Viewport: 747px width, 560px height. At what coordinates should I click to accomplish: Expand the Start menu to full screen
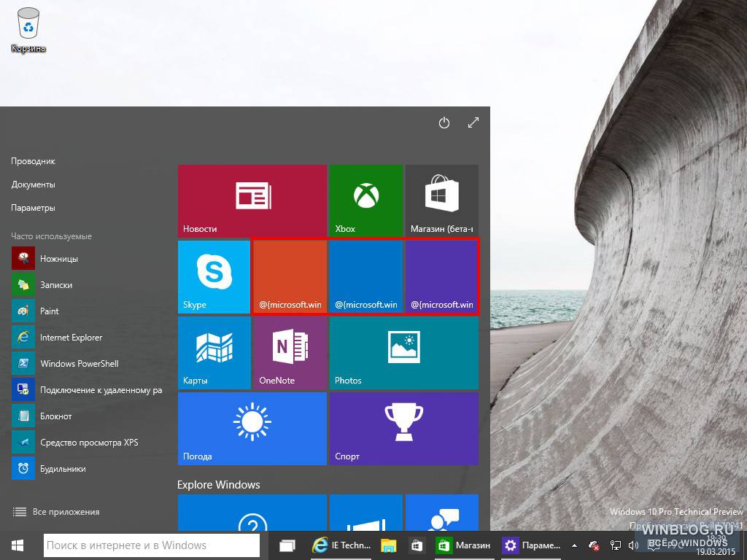point(473,122)
